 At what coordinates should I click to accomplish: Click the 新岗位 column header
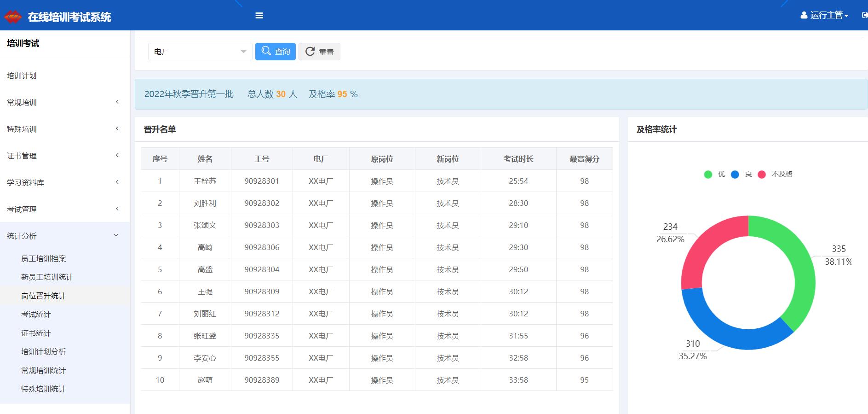pyautogui.click(x=448, y=159)
